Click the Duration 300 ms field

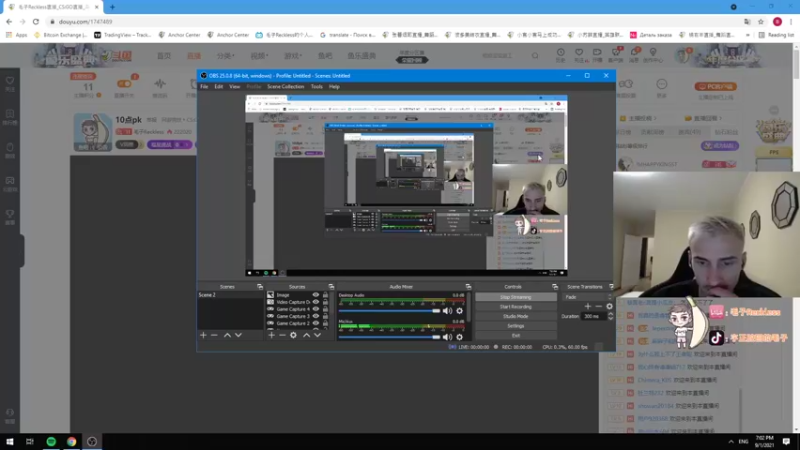pos(594,316)
